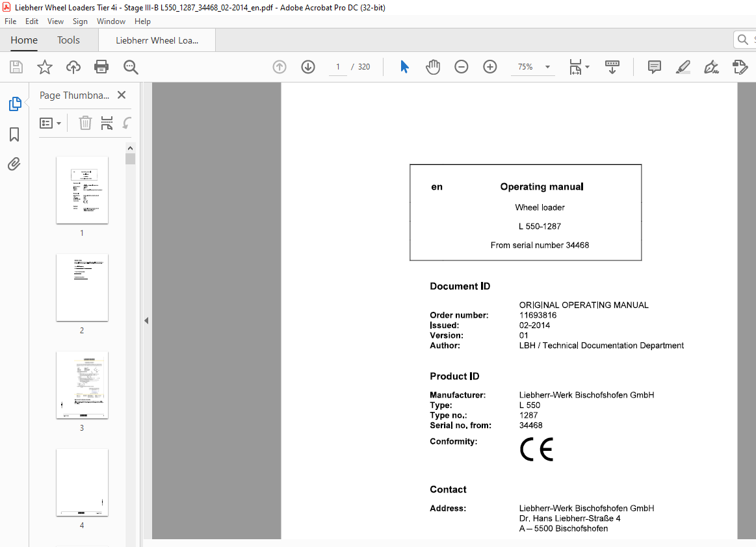
Task: Add a comment with speech bubble icon
Action: coord(654,67)
